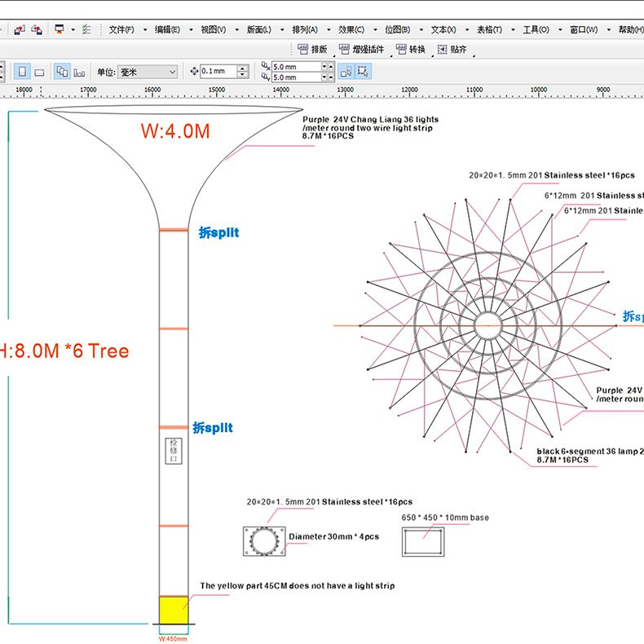This screenshot has height=644, width=644.
Task: Click the Import icon in the toolbar
Action: pyautogui.click(x=20, y=29)
